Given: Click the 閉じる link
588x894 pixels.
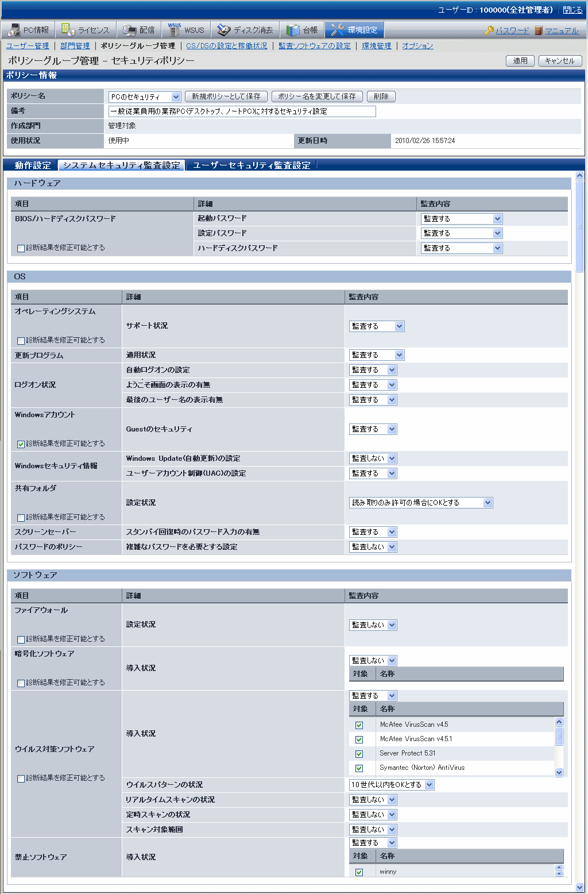Looking at the screenshot, I should tap(572, 10).
